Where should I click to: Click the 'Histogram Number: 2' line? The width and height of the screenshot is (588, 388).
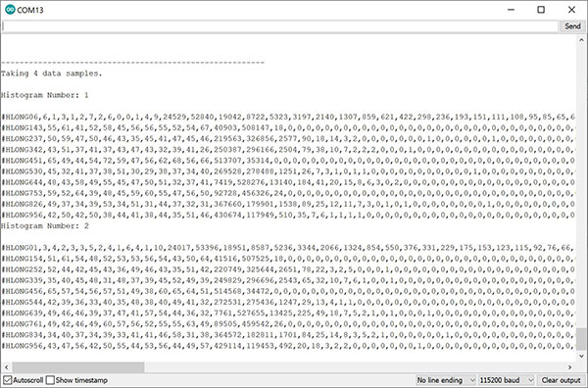pyautogui.click(x=45, y=226)
